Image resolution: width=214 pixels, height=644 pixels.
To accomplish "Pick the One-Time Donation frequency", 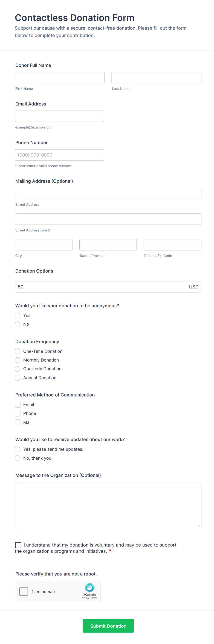I will click(17, 351).
